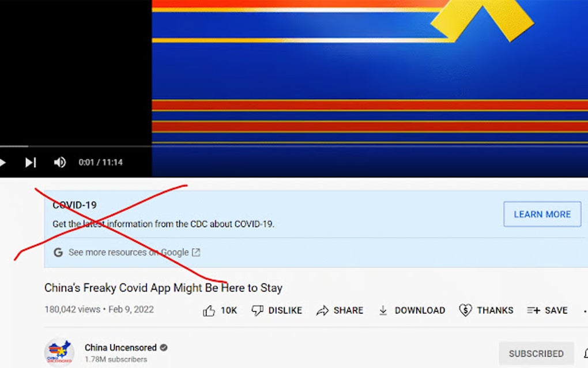
Task: Click the 10K like count
Action: click(x=229, y=310)
